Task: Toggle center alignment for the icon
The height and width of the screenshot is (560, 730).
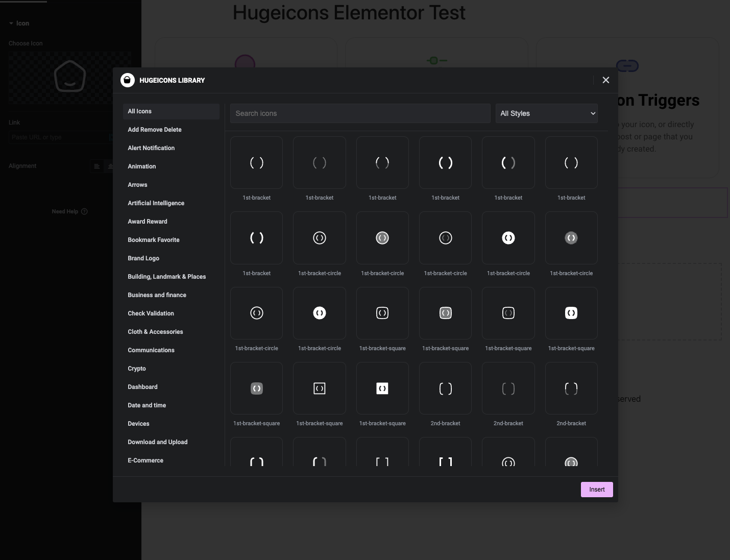Action: coord(111,166)
